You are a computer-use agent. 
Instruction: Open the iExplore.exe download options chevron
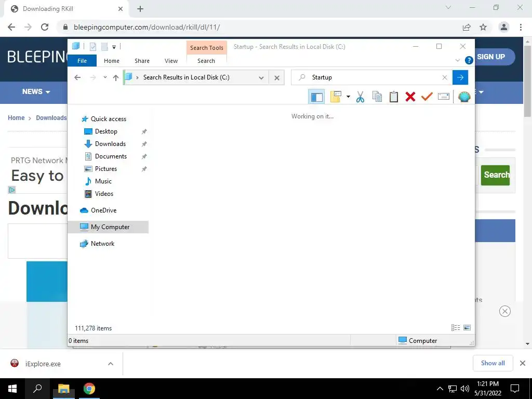coord(111,364)
